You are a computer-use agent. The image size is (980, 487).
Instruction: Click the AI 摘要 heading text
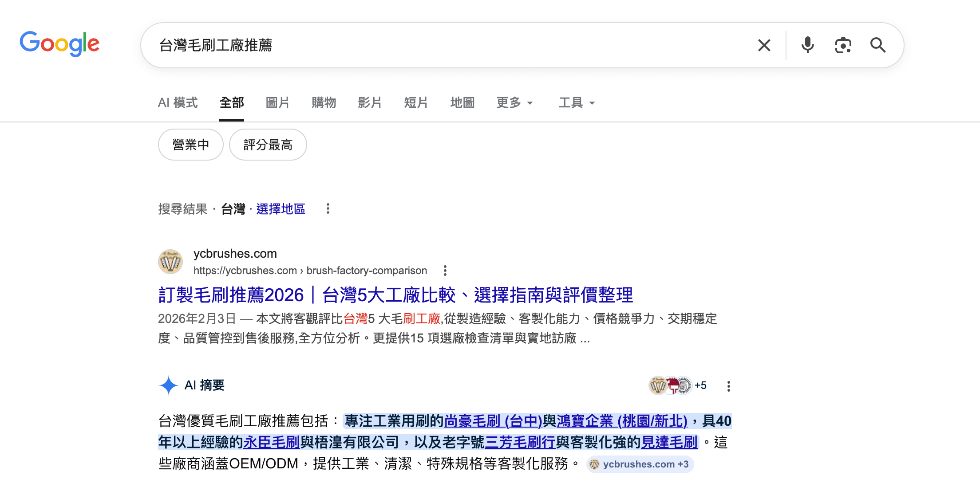point(205,385)
